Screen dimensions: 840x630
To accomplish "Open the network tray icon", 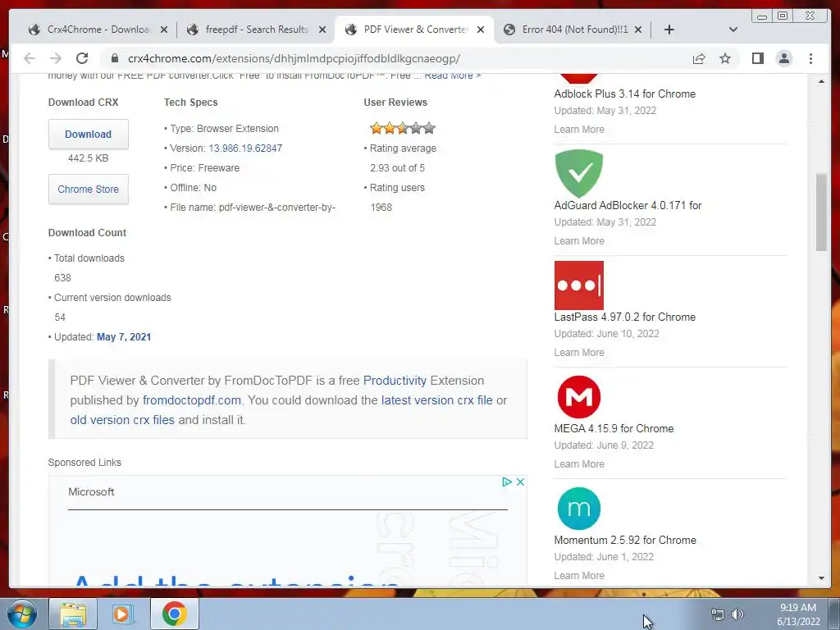I will [x=717, y=614].
